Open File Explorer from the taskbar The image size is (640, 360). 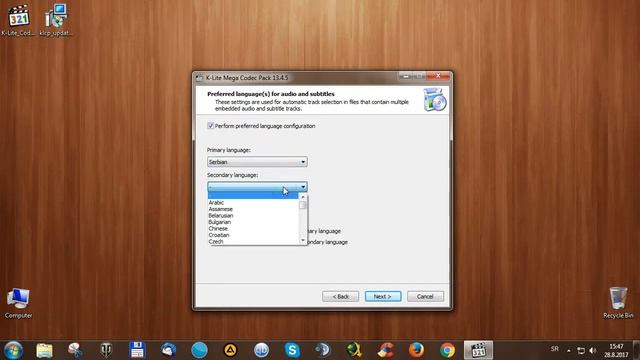[44, 350]
